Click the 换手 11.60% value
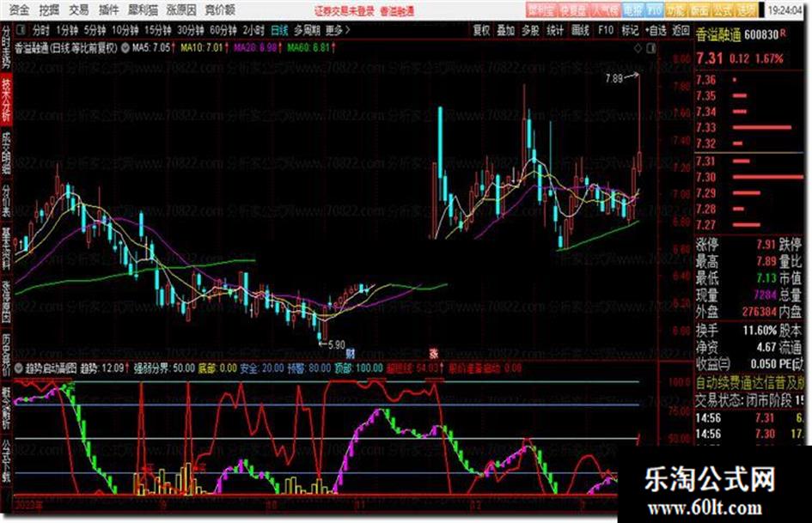Viewport: 812px width, 523px height. click(x=760, y=331)
